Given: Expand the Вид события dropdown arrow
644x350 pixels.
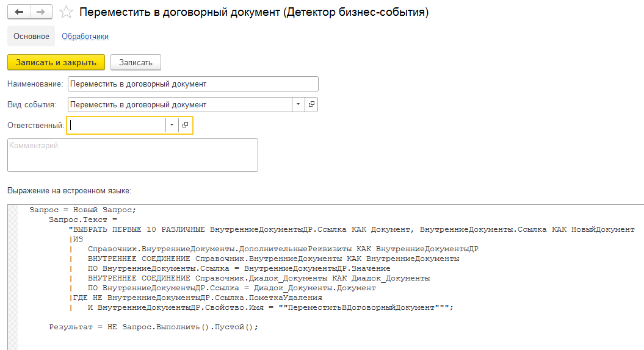Looking at the screenshot, I should click(298, 104).
